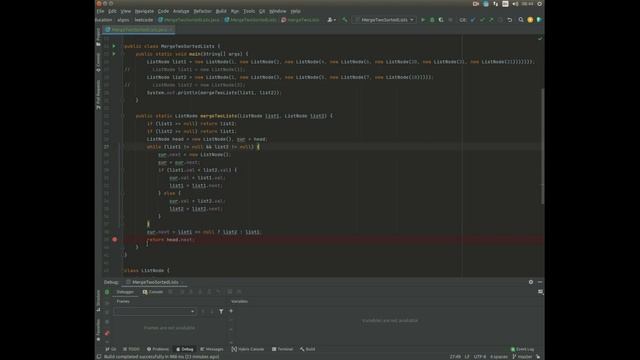Switch to the Debugger tab
The width and height of the screenshot is (640, 360).
coord(125,292)
